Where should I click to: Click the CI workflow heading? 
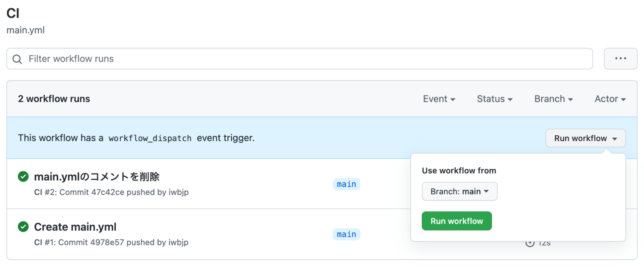[x=13, y=13]
